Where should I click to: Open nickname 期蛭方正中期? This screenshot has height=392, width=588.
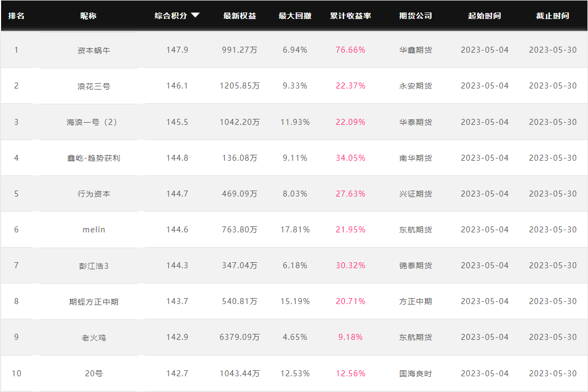pos(94,302)
